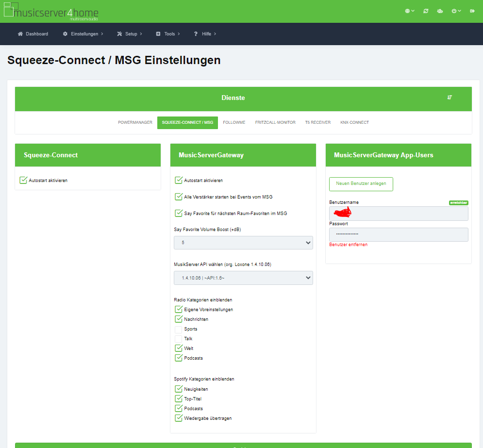Uncheck Spotify Wiedergabe übertragen option
483x448 pixels.
(x=178, y=418)
